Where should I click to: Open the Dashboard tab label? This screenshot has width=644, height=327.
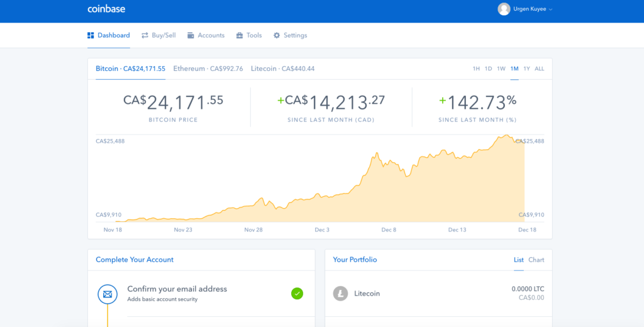114,35
